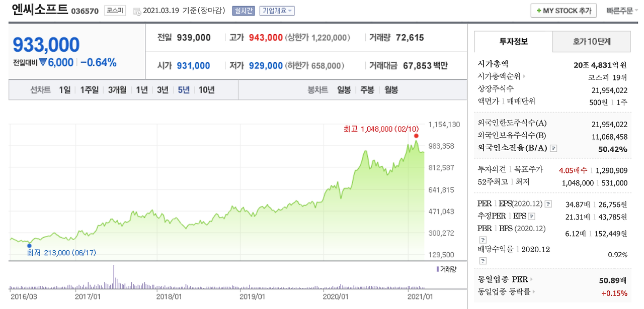Select 1년 line chart period

coord(142,90)
